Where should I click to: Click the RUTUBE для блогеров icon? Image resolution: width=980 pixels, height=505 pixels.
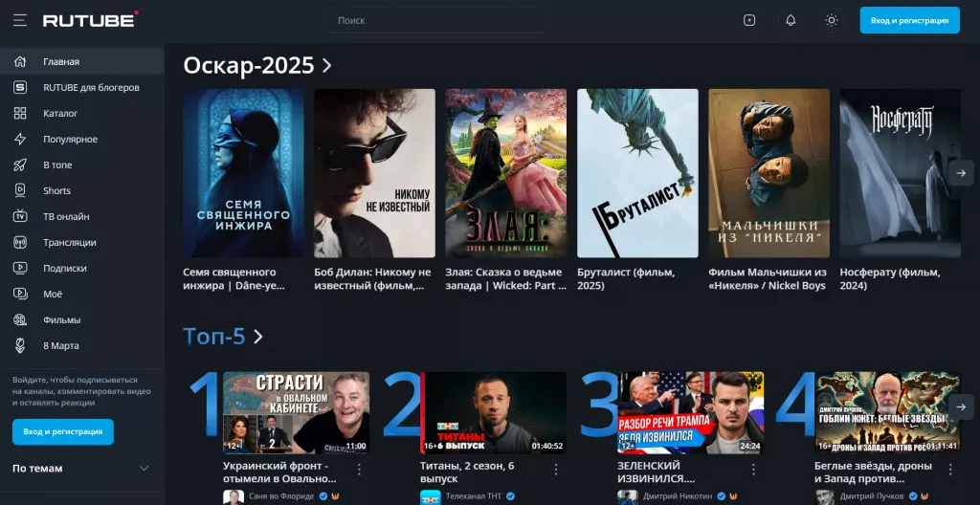click(x=20, y=87)
